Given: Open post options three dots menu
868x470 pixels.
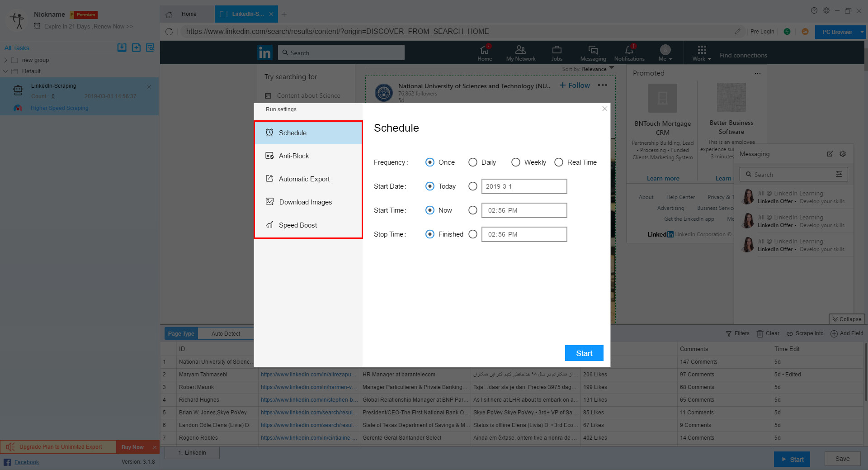Looking at the screenshot, I should pos(603,85).
